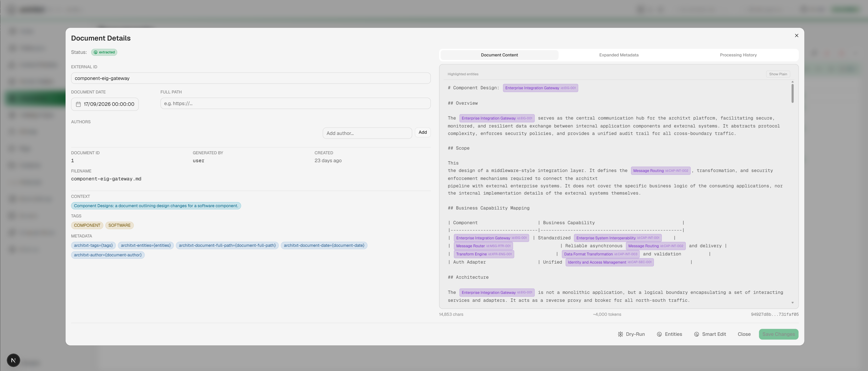Click the document content scrollbar thumb
Viewport: 868px width, 371px height.
792,93
